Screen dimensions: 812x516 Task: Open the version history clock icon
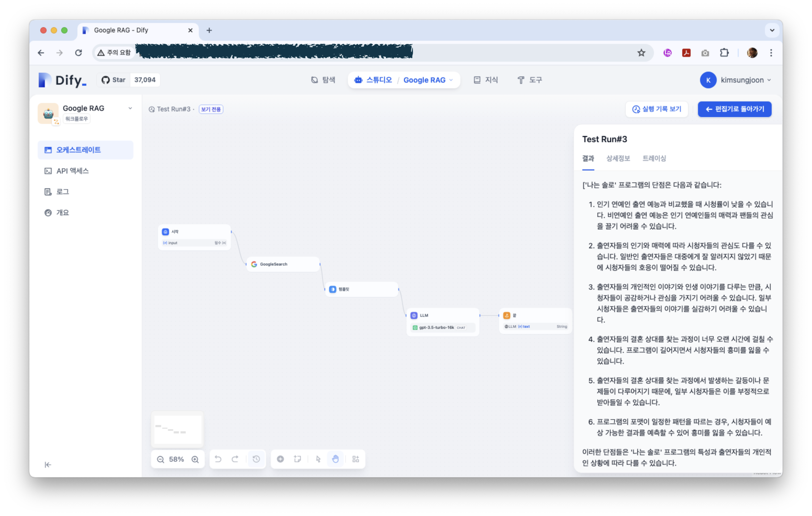[x=256, y=459]
